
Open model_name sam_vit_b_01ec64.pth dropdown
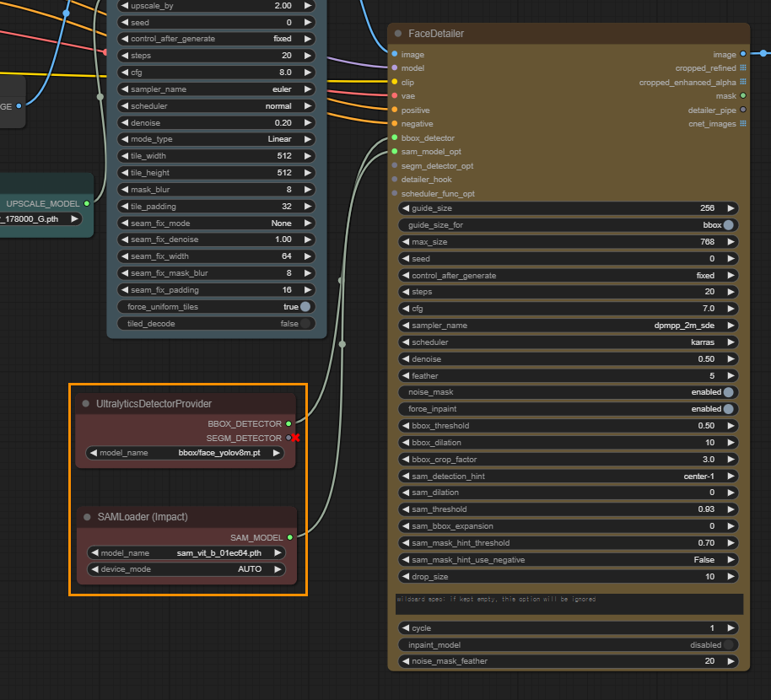[186, 553]
